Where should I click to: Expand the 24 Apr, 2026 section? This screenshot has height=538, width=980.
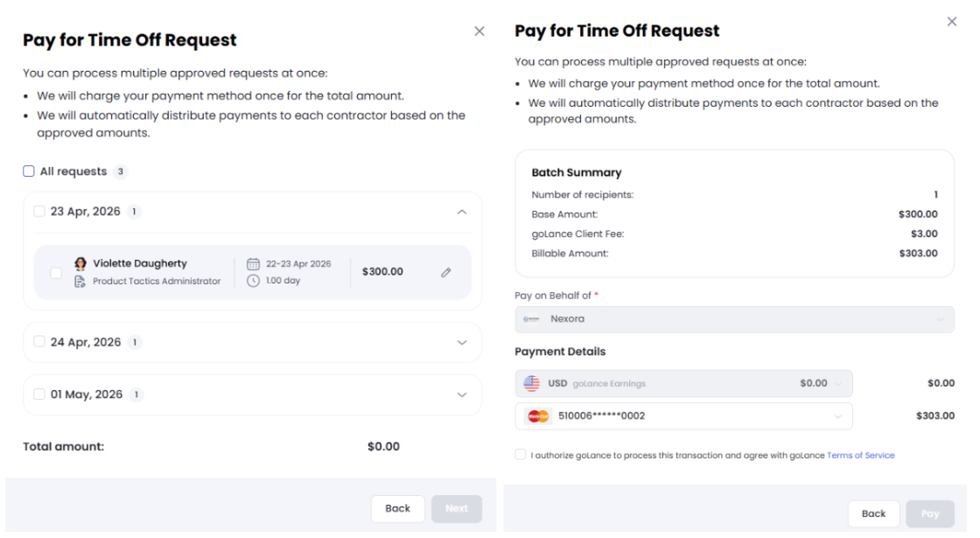pos(463,343)
